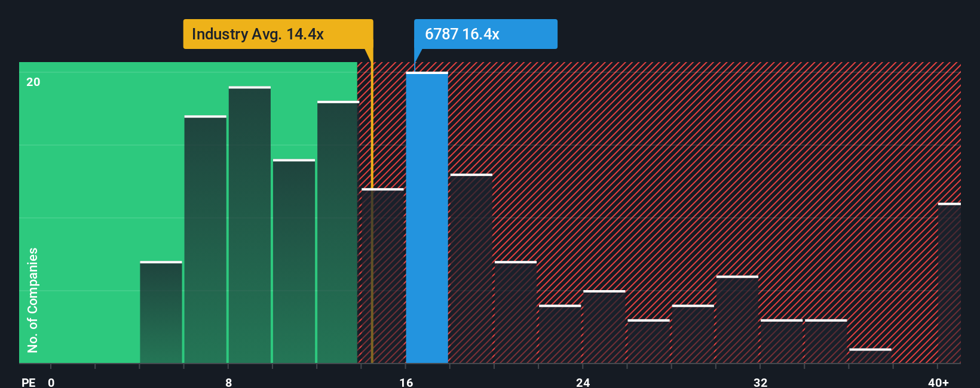This screenshot has height=388, width=980.
Task: Click the bar for PE 6 to 8
Action: click(205, 239)
